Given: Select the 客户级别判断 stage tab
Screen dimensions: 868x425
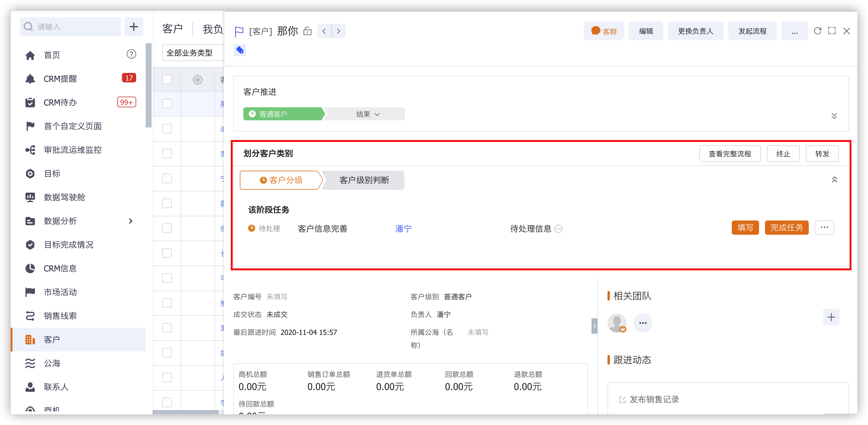Looking at the screenshot, I should click(364, 180).
